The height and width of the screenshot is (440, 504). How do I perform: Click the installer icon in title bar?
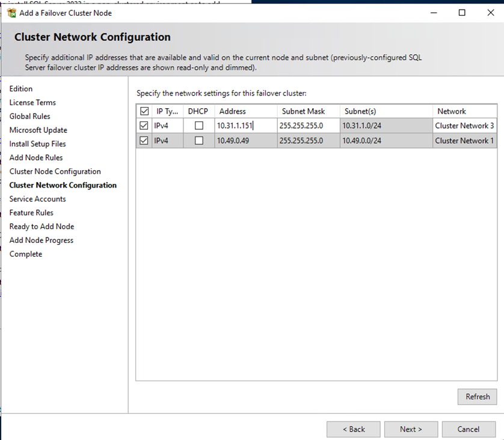coord(11,13)
